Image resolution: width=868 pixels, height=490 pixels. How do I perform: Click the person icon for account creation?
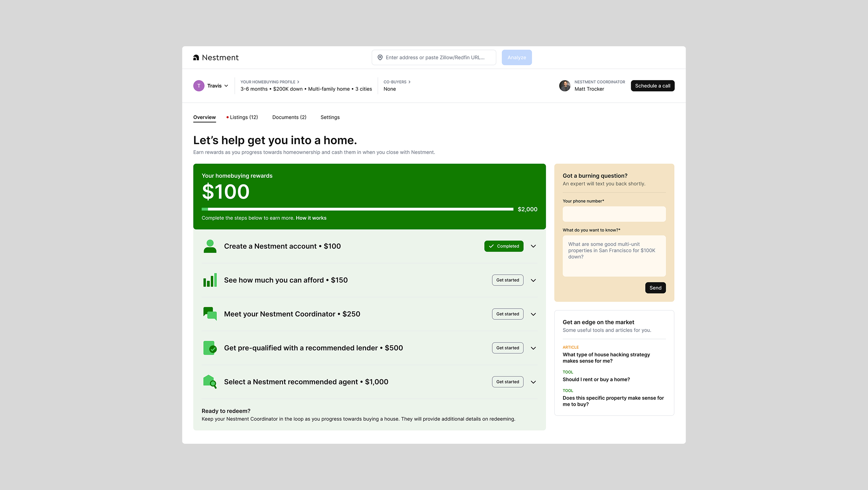210,246
